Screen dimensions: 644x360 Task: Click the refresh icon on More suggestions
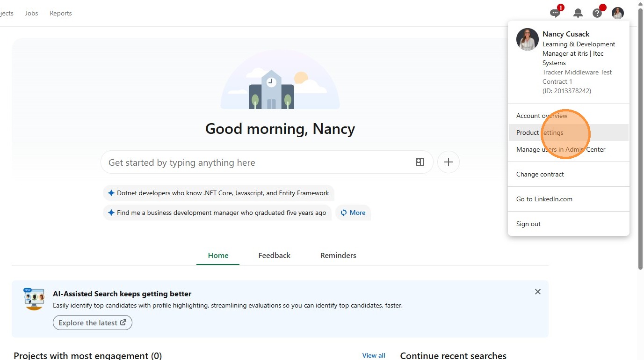tap(344, 213)
